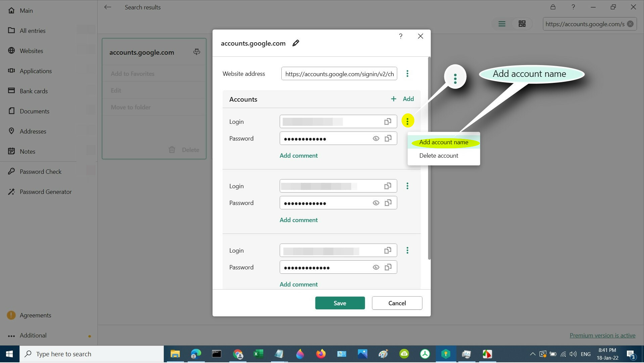The height and width of the screenshot is (363, 644).
Task: Open first account three-dot menu
Action: click(407, 121)
